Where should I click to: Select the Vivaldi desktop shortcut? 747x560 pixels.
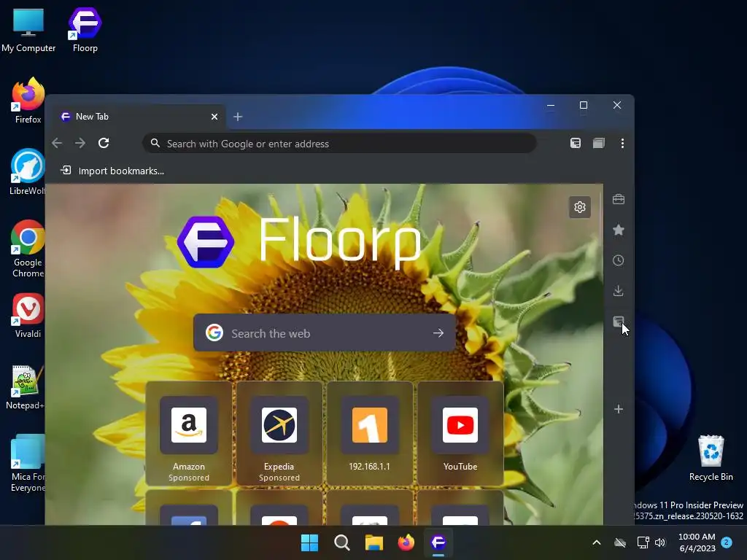28,316
